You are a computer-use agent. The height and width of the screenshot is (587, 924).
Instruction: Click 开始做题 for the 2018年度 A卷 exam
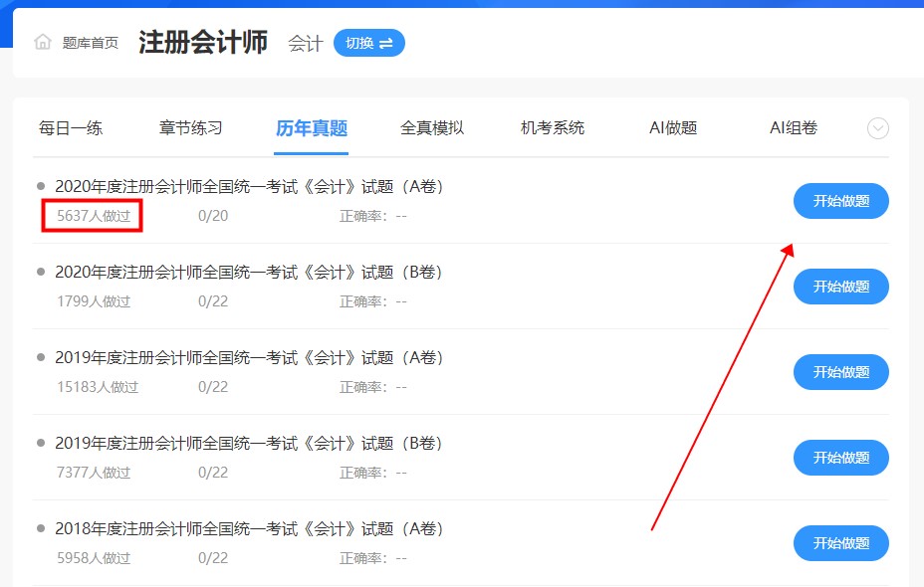pos(840,543)
